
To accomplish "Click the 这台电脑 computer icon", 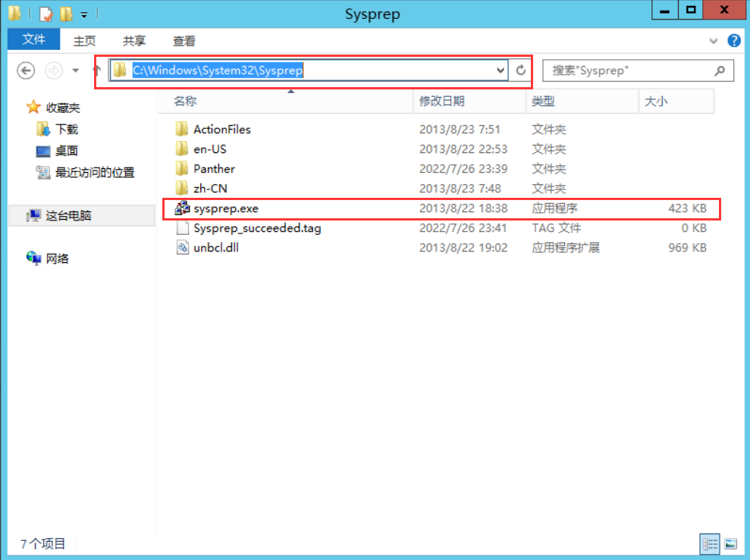I will (x=33, y=215).
